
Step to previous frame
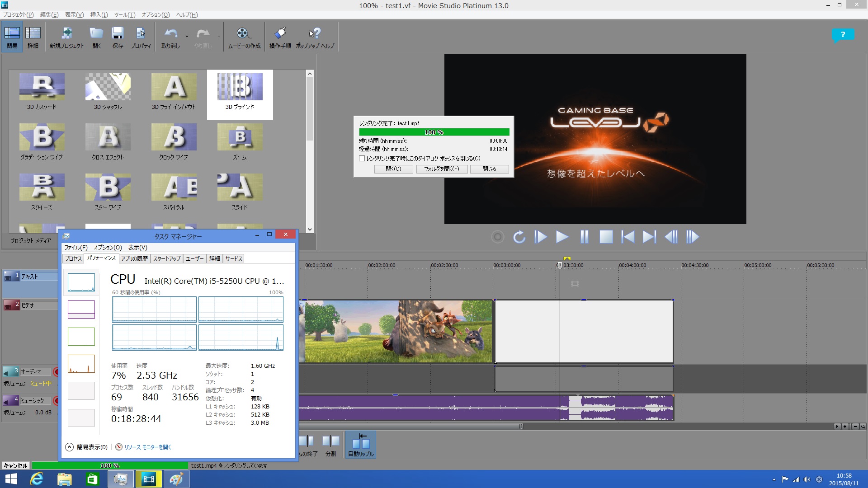(671, 237)
